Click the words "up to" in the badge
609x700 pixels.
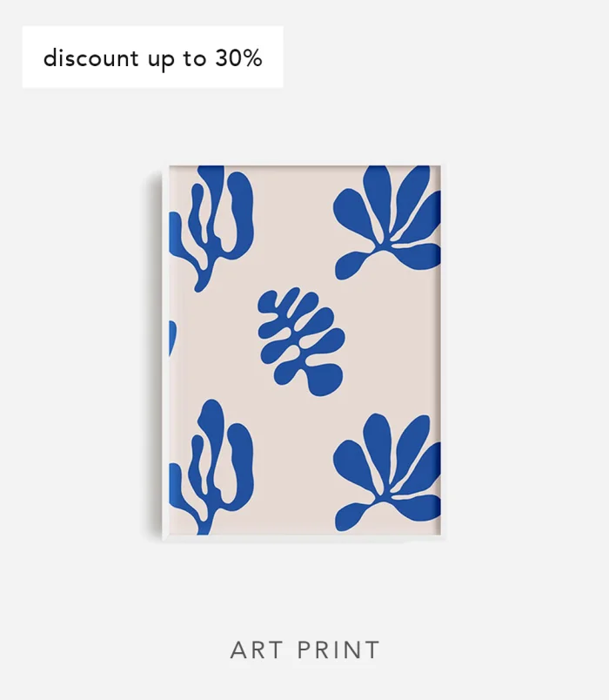coord(177,59)
